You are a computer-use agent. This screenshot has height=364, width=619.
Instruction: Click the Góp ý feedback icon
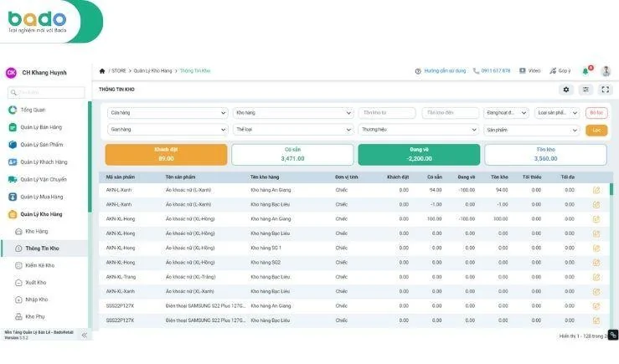553,71
